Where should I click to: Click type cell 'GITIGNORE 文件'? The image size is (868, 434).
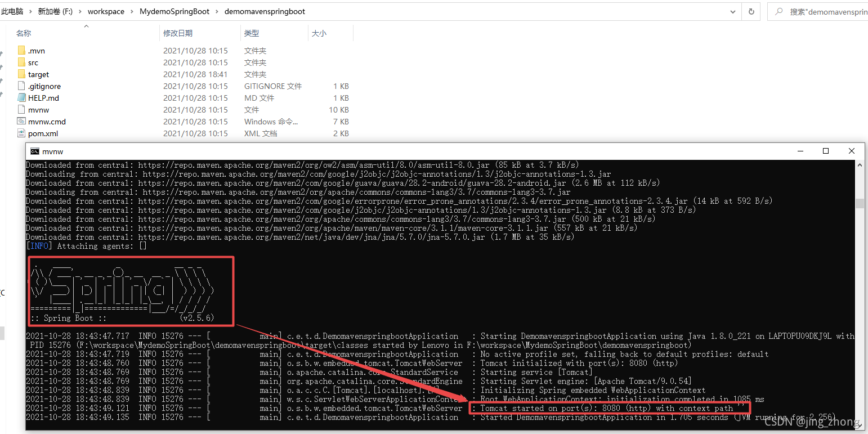pyautogui.click(x=273, y=86)
